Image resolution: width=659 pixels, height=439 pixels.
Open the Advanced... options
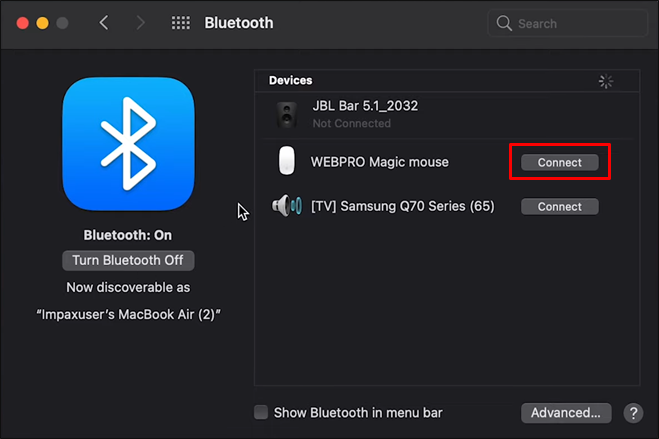pyautogui.click(x=566, y=413)
